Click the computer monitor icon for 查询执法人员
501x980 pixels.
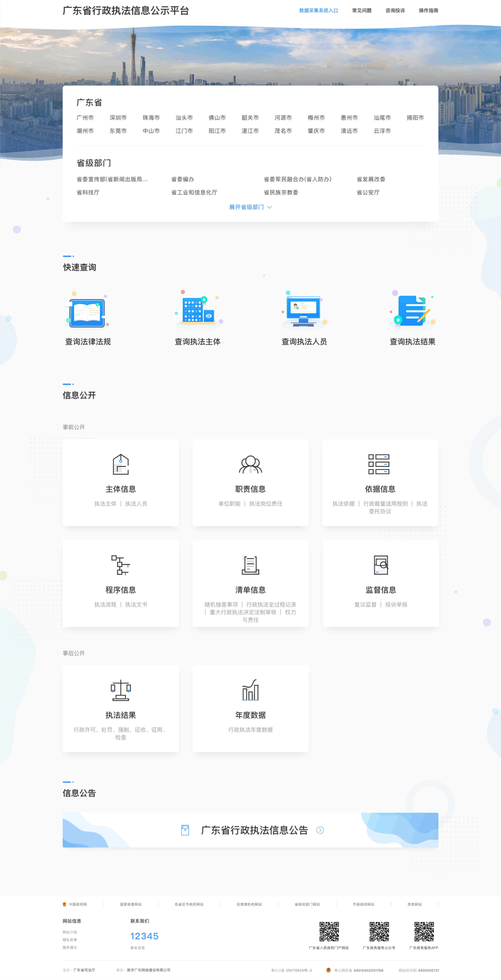coord(303,310)
